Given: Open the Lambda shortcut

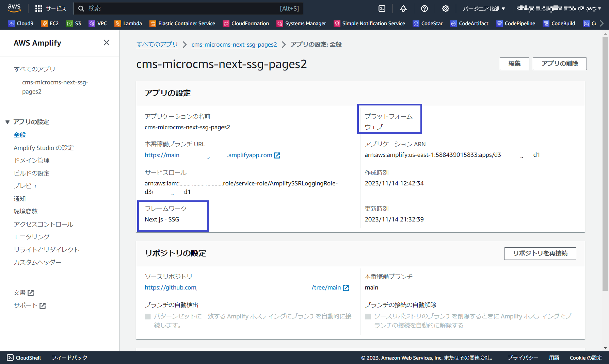Looking at the screenshot, I should 128,23.
